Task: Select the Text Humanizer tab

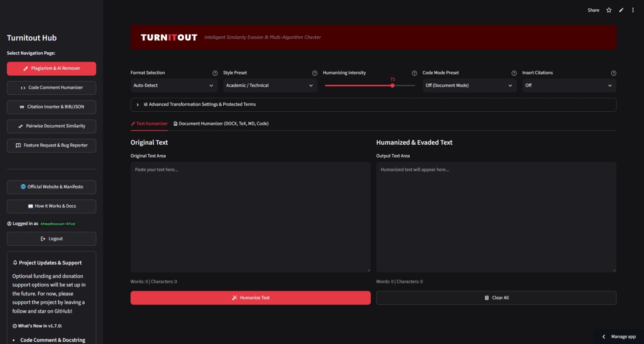Action: pos(149,124)
